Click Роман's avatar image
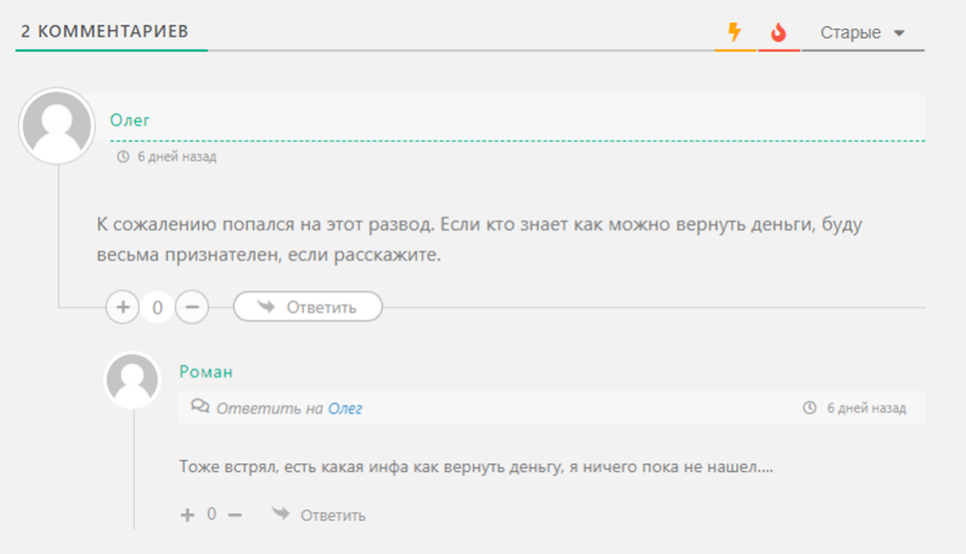Viewport: 966px width, 554px height. coord(132,380)
